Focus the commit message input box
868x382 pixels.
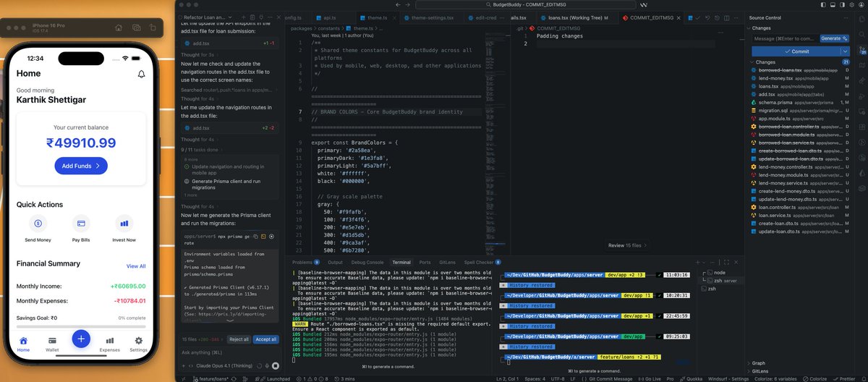point(786,38)
